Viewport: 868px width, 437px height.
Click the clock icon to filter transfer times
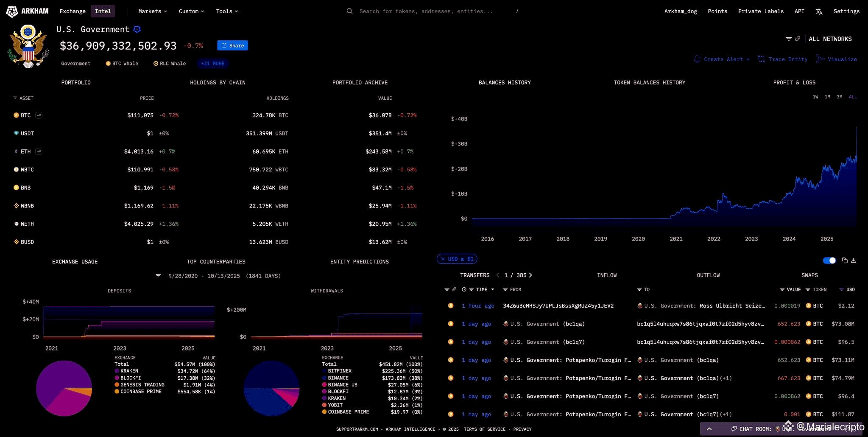464,289
